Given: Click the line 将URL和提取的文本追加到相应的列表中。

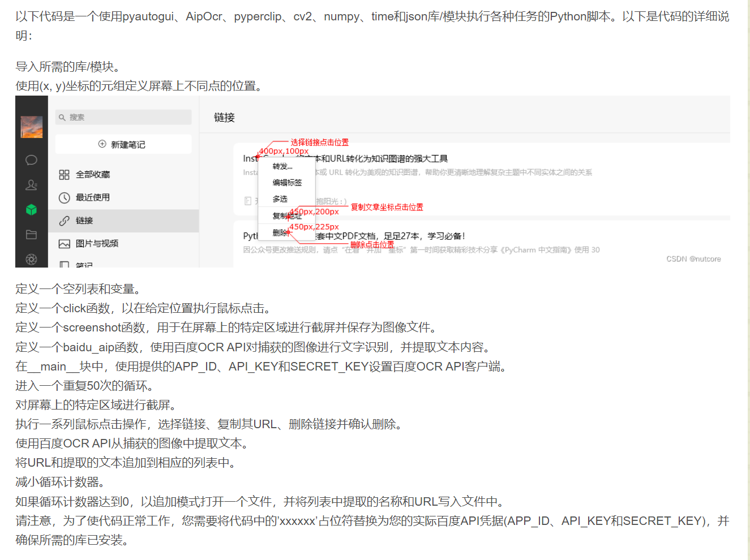Looking at the screenshot, I should [x=127, y=463].
